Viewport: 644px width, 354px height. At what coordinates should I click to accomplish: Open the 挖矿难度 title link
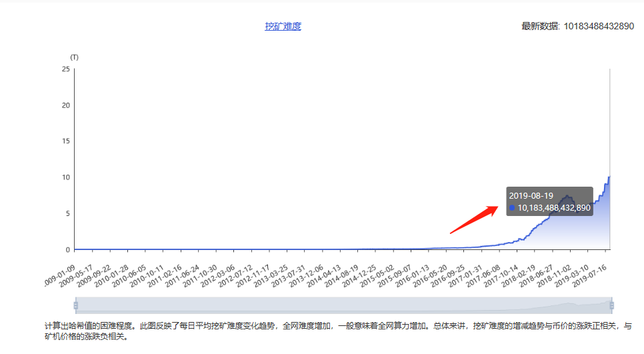click(283, 27)
